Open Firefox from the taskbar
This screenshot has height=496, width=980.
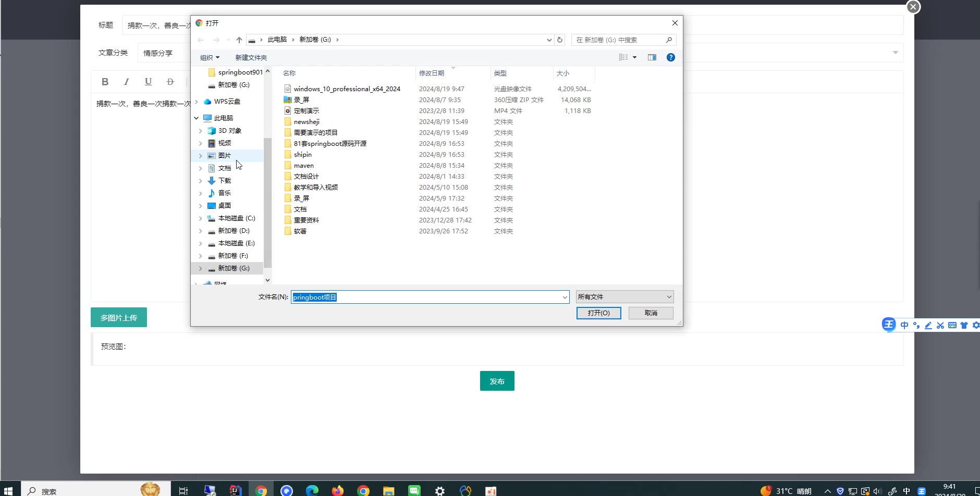coord(338,491)
